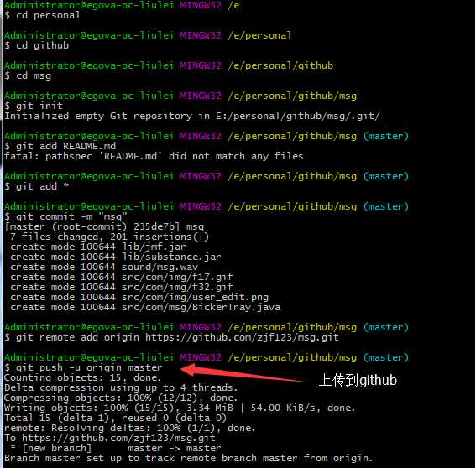The width and height of the screenshot is (476, 468).
Task: Click "Delta compression using up to 4 threads."
Action: [121, 387]
